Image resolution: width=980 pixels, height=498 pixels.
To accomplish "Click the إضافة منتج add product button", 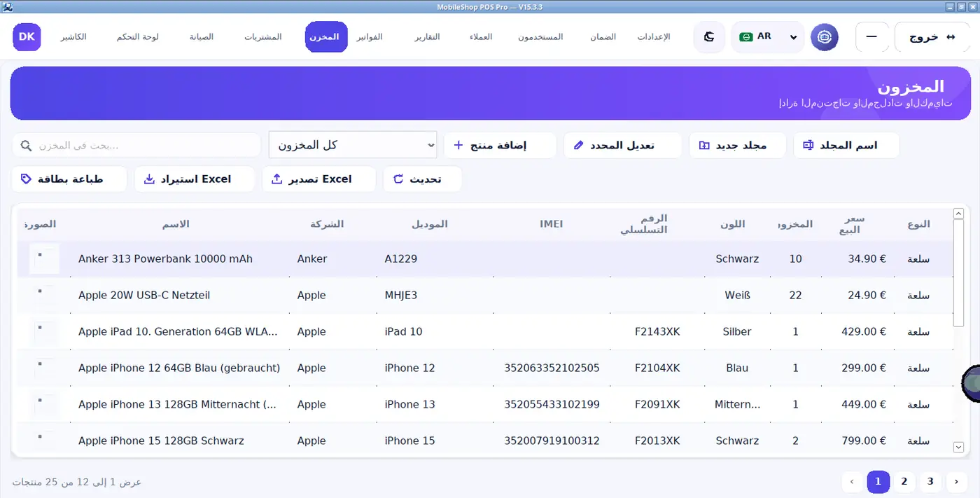I will point(500,145).
